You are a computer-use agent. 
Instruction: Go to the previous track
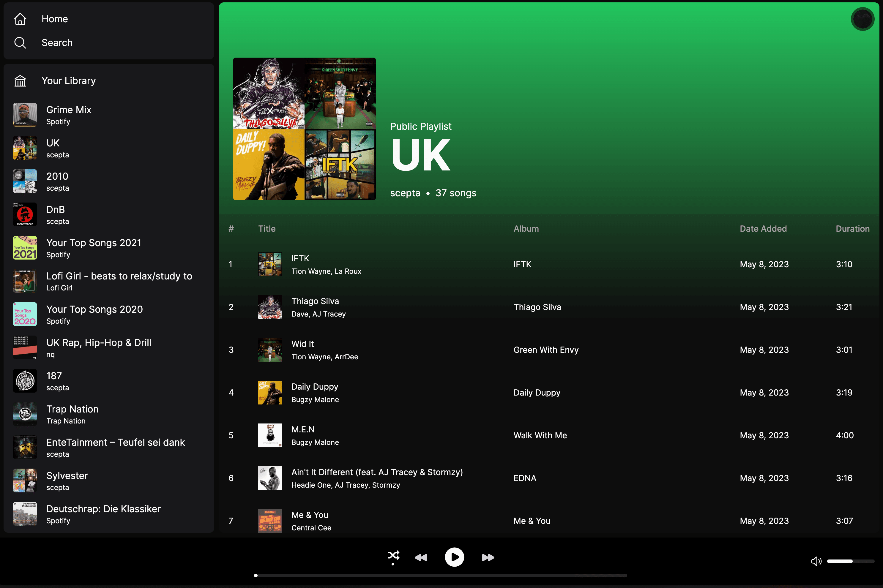[421, 557]
